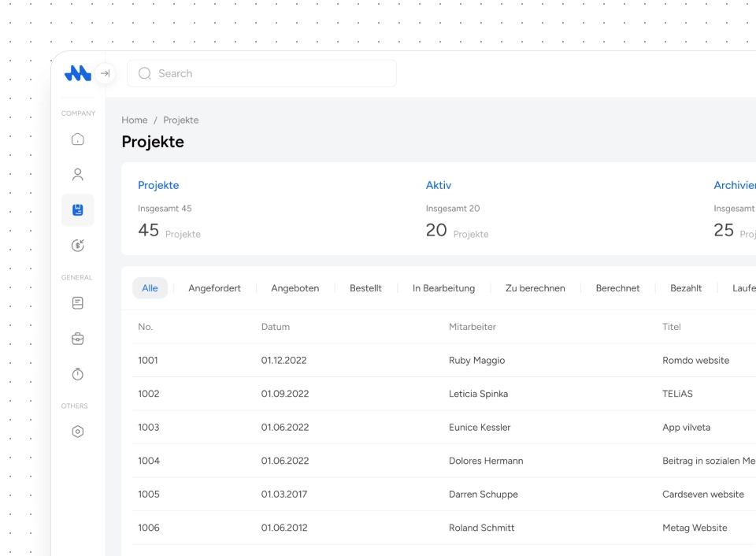Switch to the Zu berechnen tab
The width and height of the screenshot is (756, 556).
tap(535, 288)
